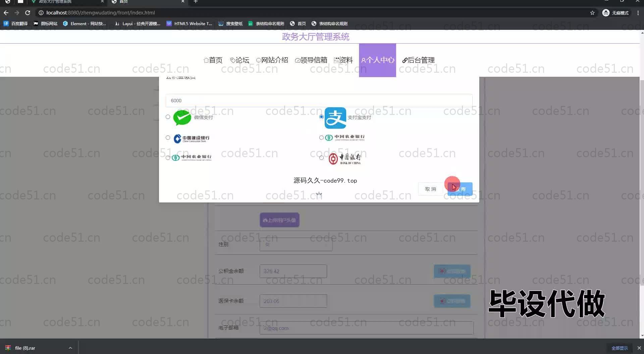Viewport: 644px width, 354px height.
Task: Bookmark this page with star icon
Action: click(x=592, y=13)
